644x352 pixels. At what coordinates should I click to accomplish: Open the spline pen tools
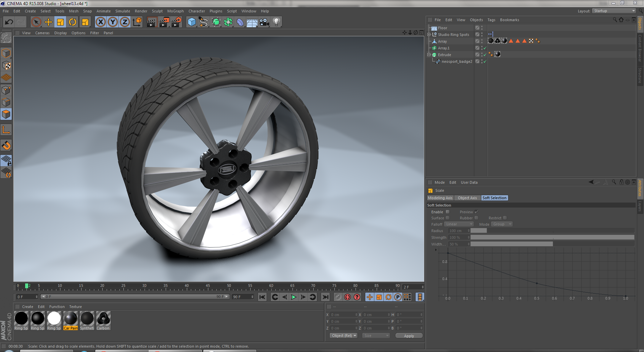[x=204, y=22]
